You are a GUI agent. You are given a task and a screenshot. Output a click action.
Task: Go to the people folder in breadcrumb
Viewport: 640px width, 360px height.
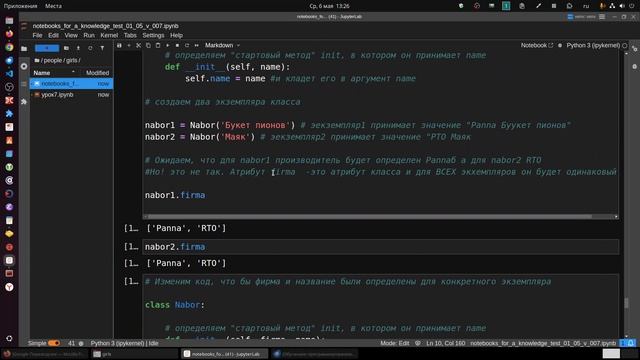coord(52,60)
